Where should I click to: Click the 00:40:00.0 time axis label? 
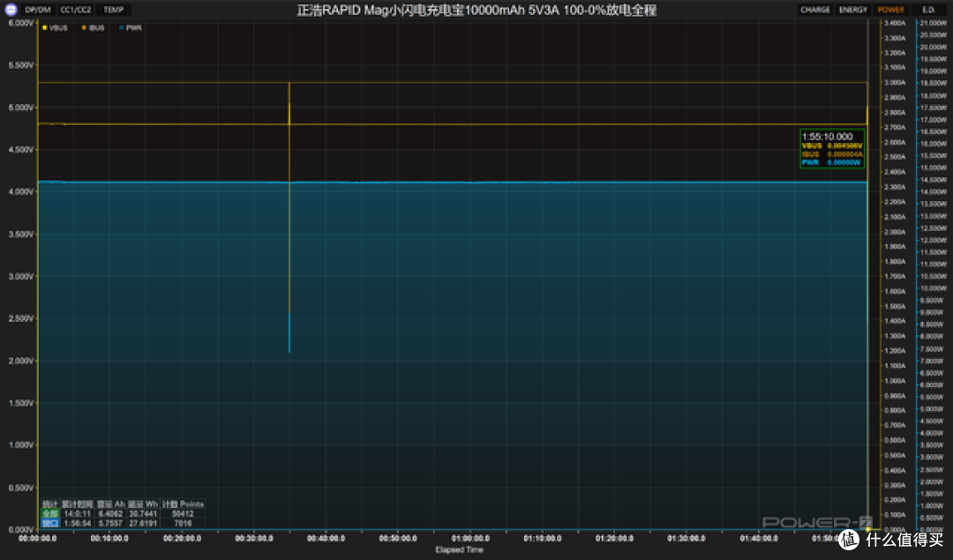coord(326,538)
